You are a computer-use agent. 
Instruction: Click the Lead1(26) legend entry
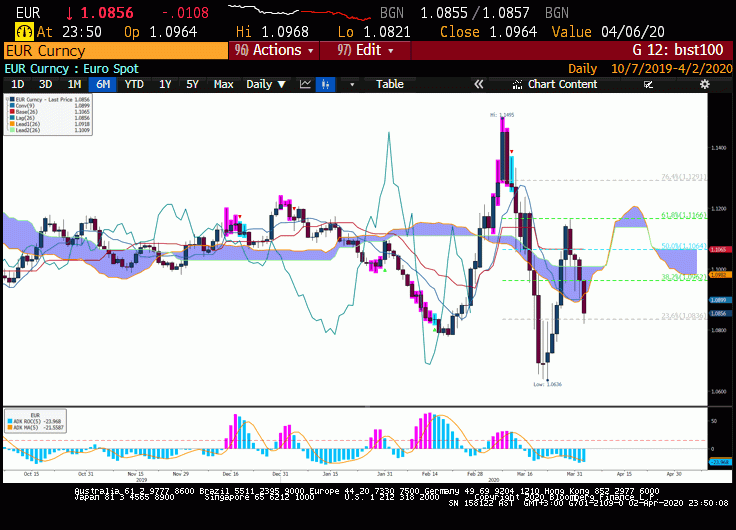click(x=49, y=124)
